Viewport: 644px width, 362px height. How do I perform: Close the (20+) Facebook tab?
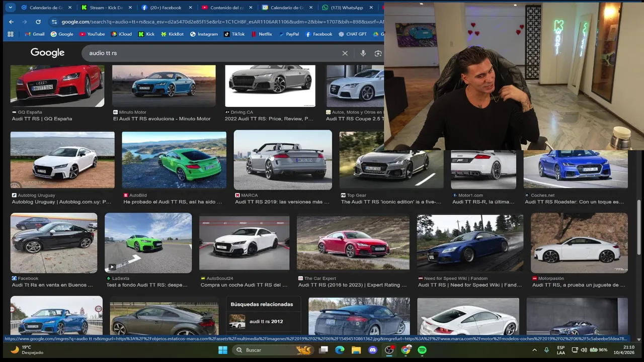point(190,8)
